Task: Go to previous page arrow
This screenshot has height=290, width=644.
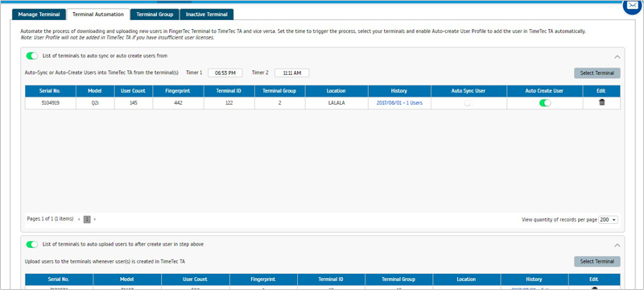Action: [x=78, y=219]
